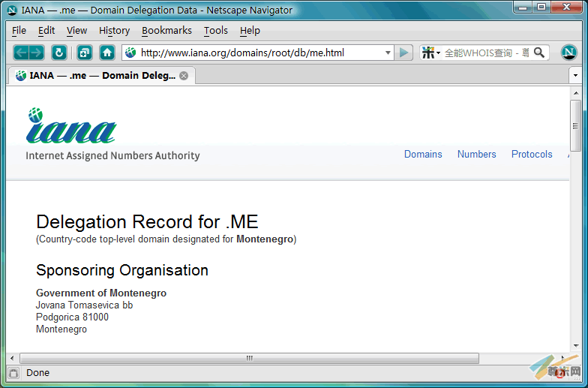Click the URL address field

coord(259,53)
